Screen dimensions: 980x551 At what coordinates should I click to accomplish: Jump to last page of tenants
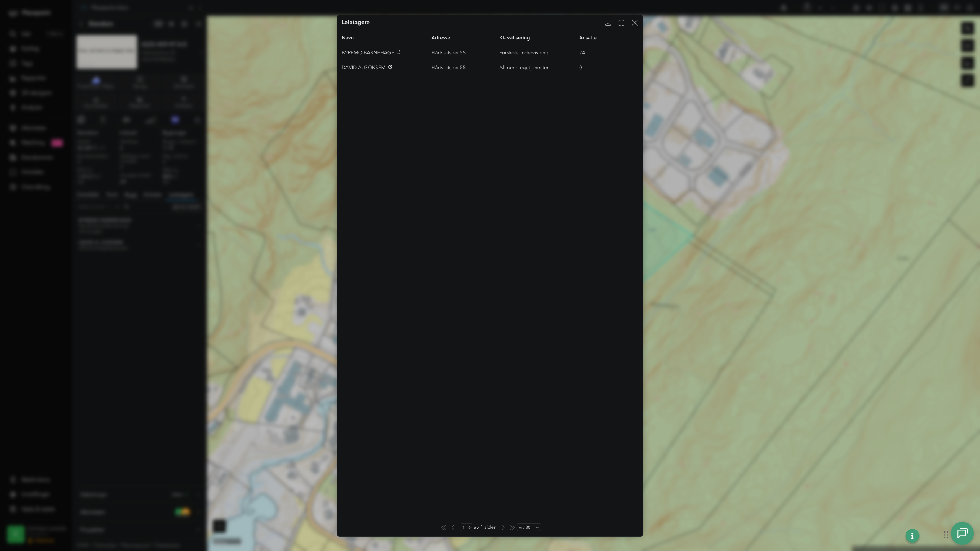coord(512,527)
